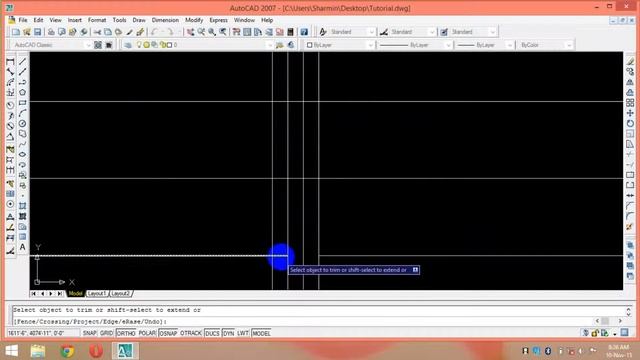This screenshot has height=360, width=640.
Task: Click the Plot printer icon
Action: 51,32
